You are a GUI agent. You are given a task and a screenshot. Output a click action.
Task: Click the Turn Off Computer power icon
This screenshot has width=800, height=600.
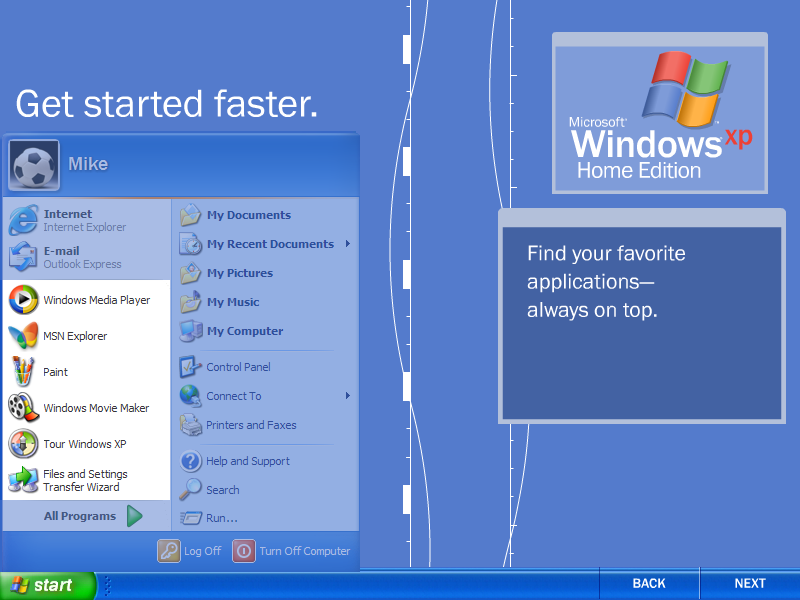point(244,551)
